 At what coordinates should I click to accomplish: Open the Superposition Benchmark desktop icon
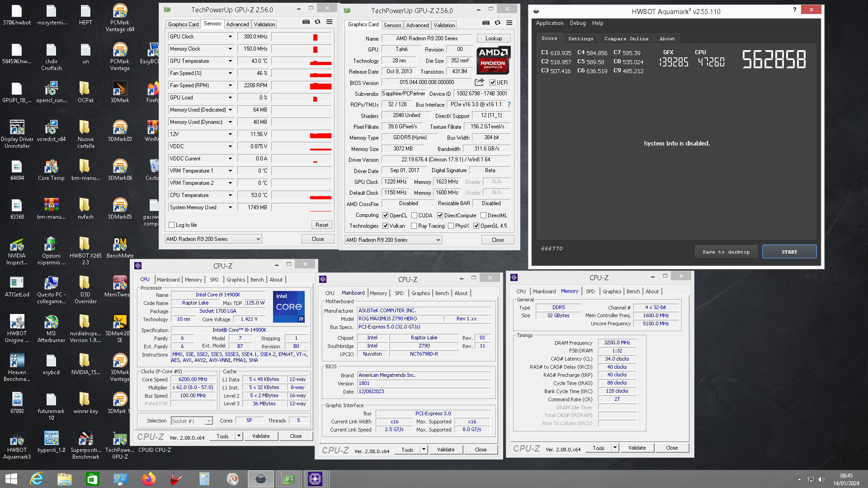(85, 445)
